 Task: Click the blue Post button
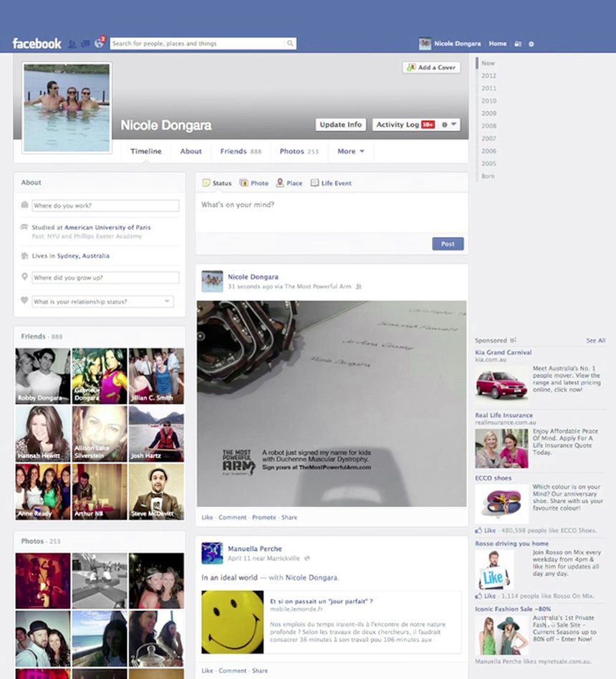pos(448,244)
